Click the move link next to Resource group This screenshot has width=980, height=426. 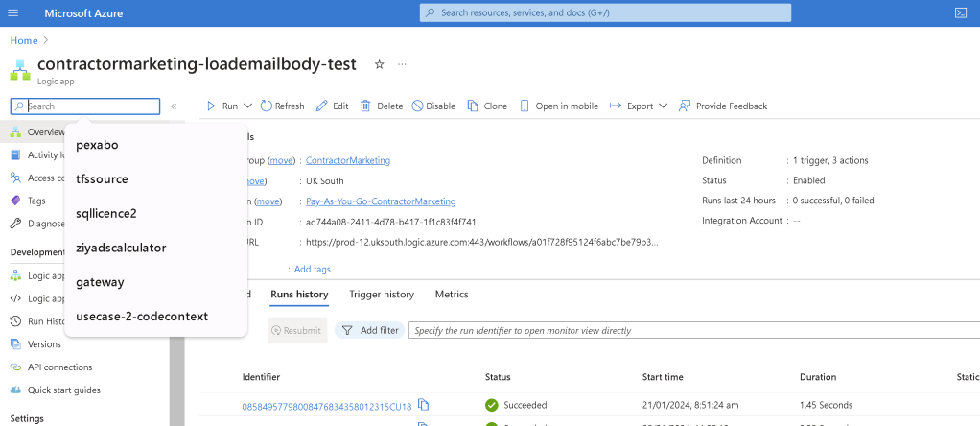281,161
